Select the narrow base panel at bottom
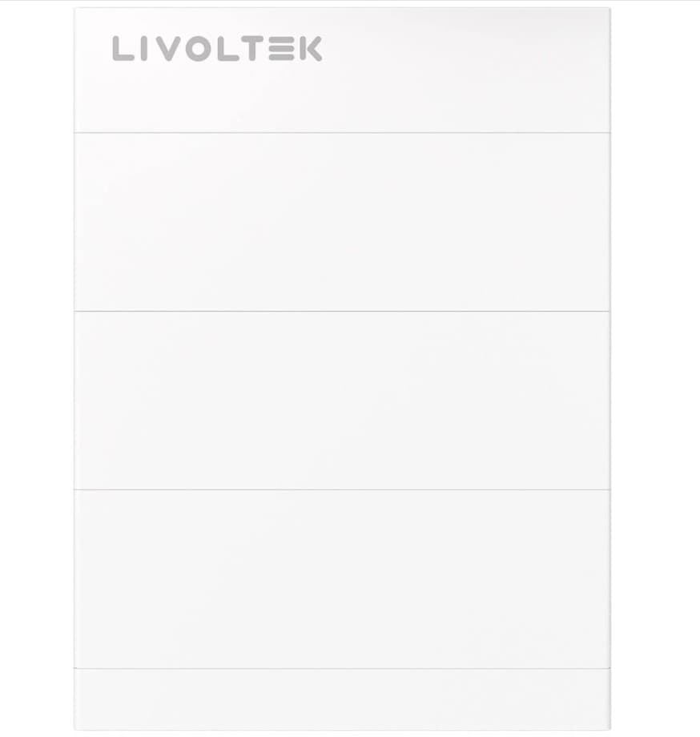This screenshot has height=737, width=700. [x=342, y=699]
